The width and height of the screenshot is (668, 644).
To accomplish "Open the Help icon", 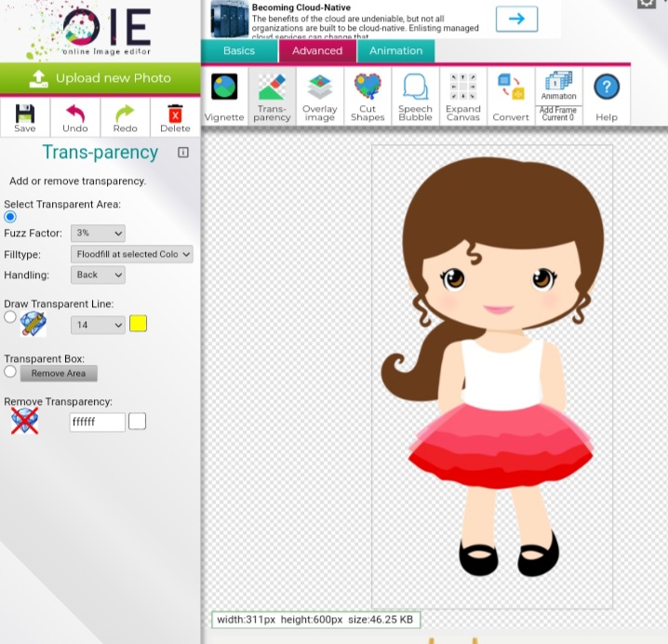I will point(607,88).
